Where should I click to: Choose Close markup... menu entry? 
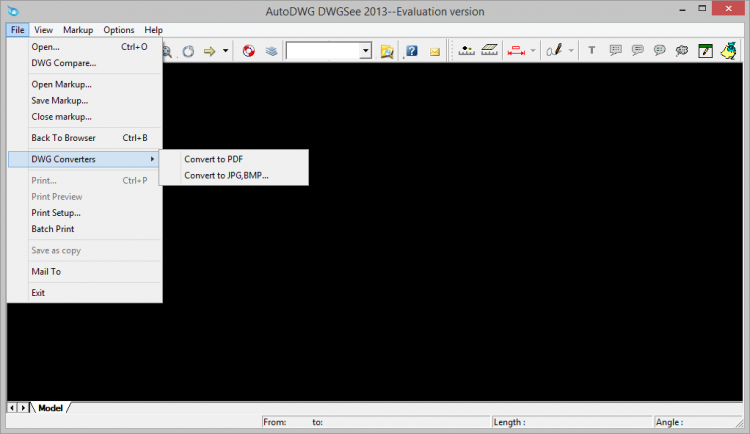pyautogui.click(x=85, y=117)
